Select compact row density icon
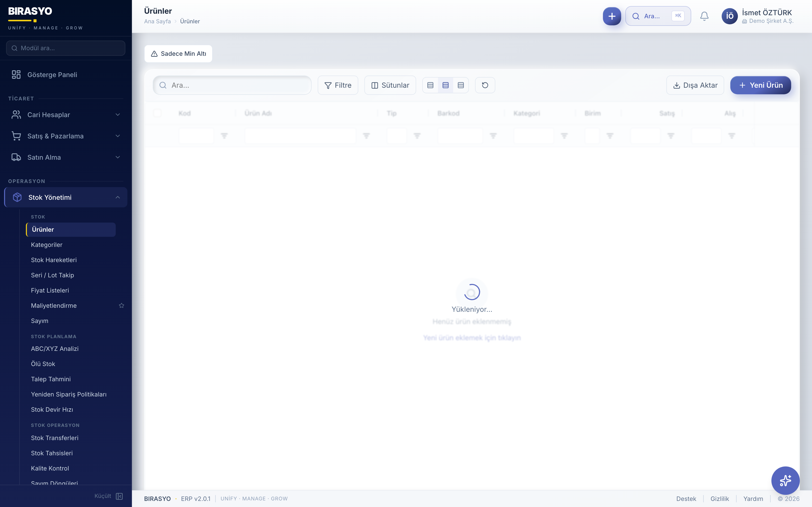The image size is (812, 507). coord(430,85)
